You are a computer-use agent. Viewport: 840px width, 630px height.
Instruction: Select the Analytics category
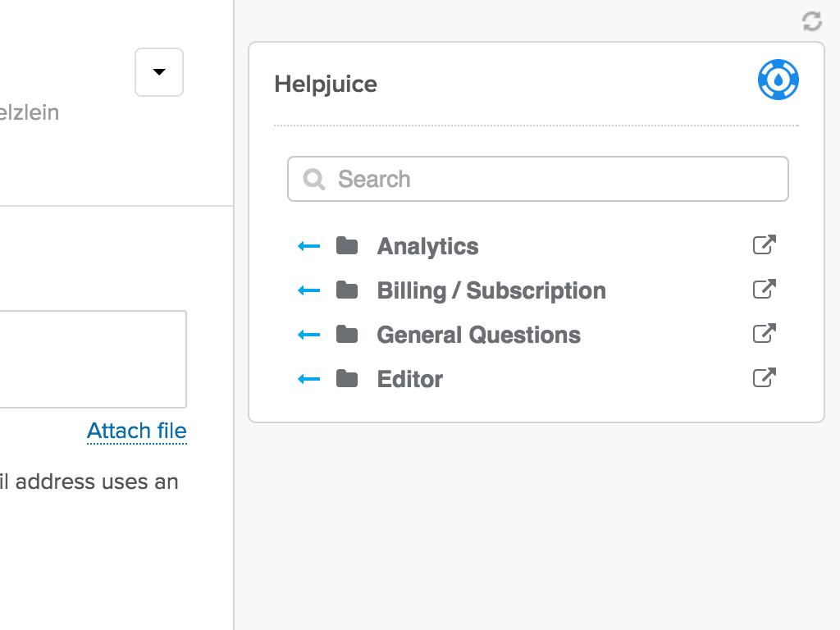pos(427,246)
